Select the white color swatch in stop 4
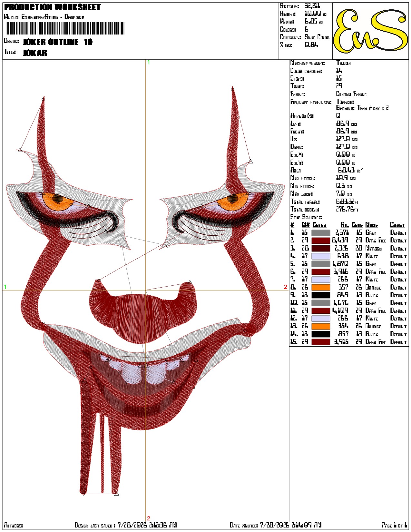This screenshot has width=411, height=532. (321, 256)
